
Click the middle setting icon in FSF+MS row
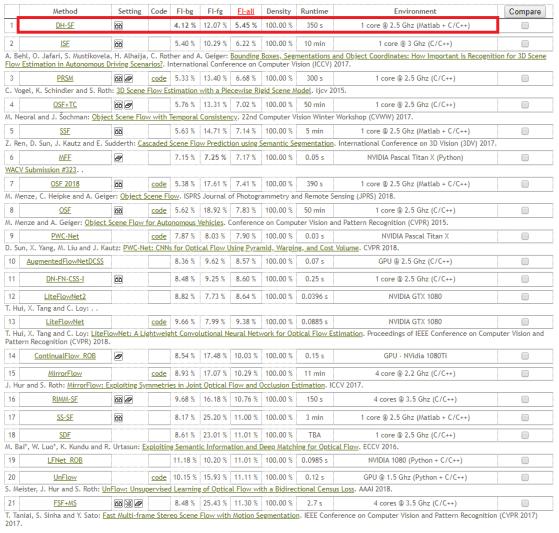coord(129,503)
